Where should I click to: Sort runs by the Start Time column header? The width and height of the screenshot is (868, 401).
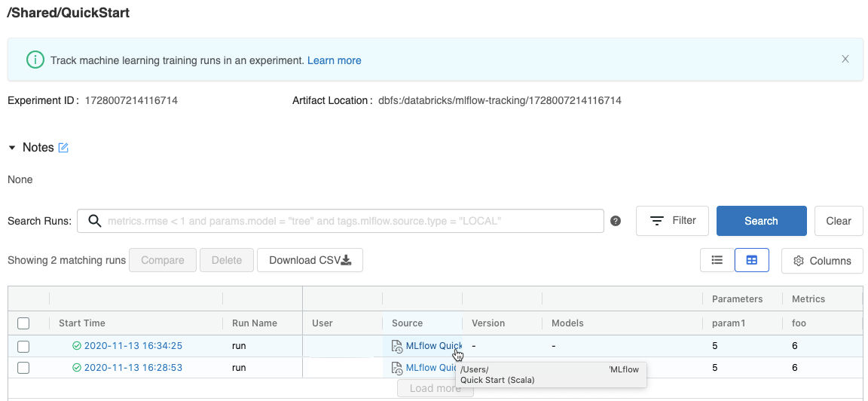pos(82,323)
